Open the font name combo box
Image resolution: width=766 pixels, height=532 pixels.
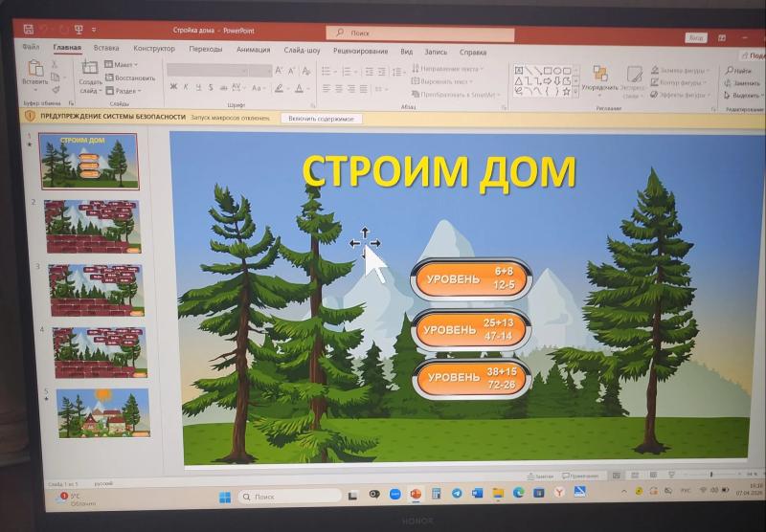[x=207, y=70]
